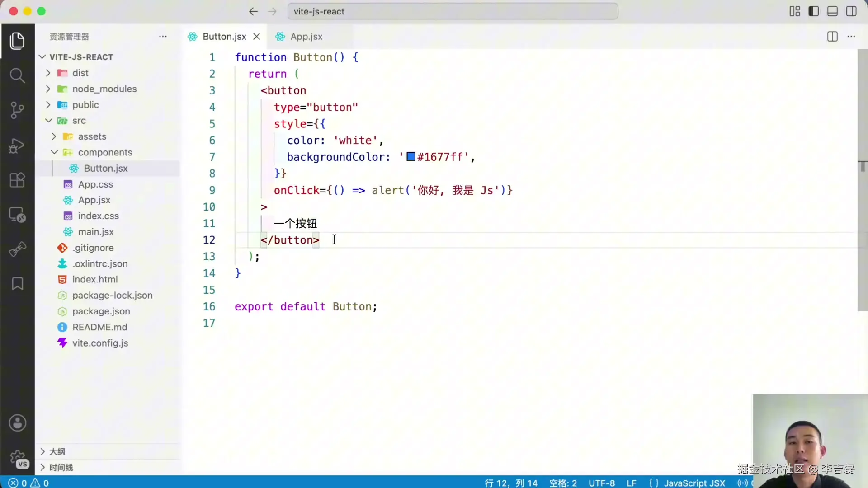The height and width of the screenshot is (488, 868).
Task: Change the UTF-8 file encoding
Action: click(602, 483)
